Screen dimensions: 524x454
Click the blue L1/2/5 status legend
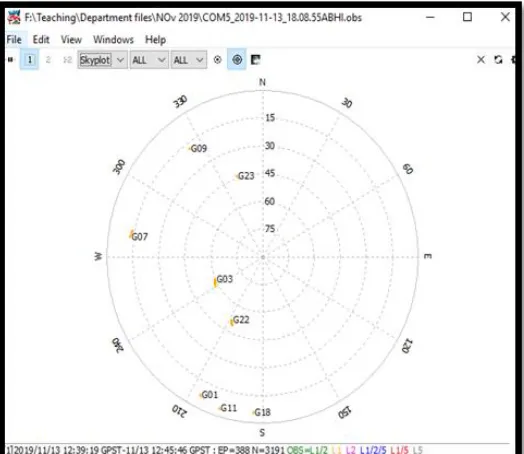click(x=373, y=450)
